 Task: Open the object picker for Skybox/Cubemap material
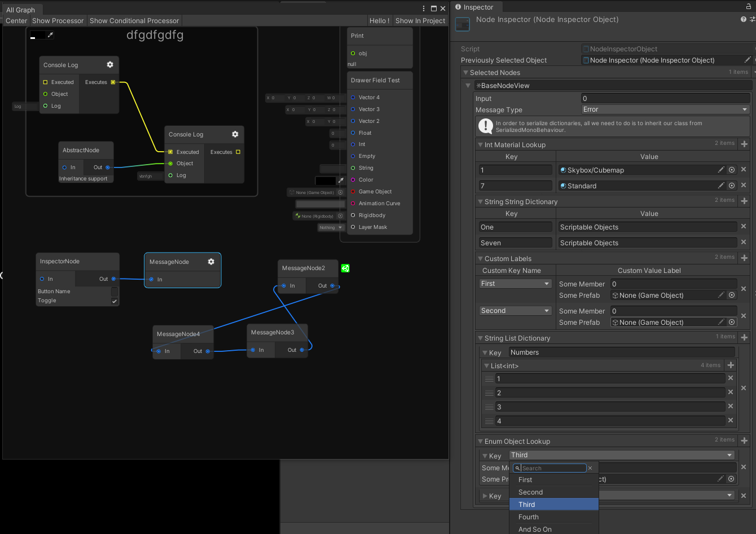coord(731,169)
